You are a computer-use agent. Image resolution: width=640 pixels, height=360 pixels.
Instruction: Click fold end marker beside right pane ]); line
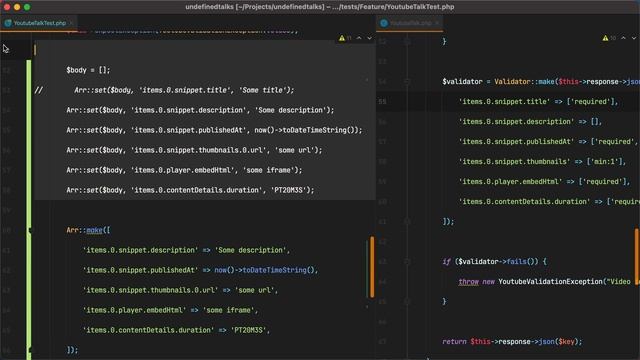407,222
